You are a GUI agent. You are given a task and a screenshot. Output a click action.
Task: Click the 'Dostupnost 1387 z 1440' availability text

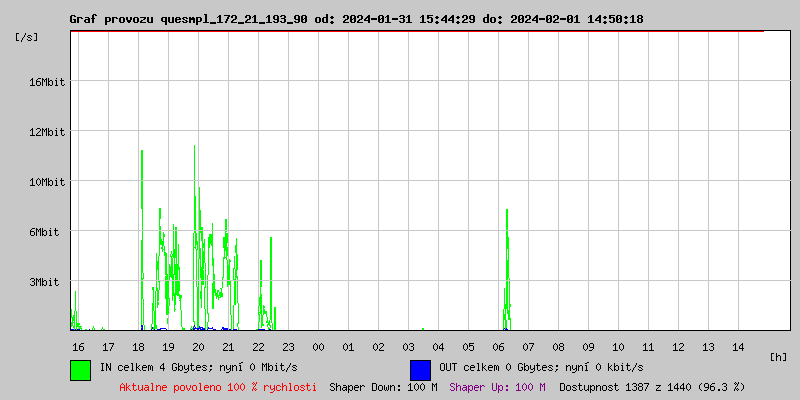(637, 386)
